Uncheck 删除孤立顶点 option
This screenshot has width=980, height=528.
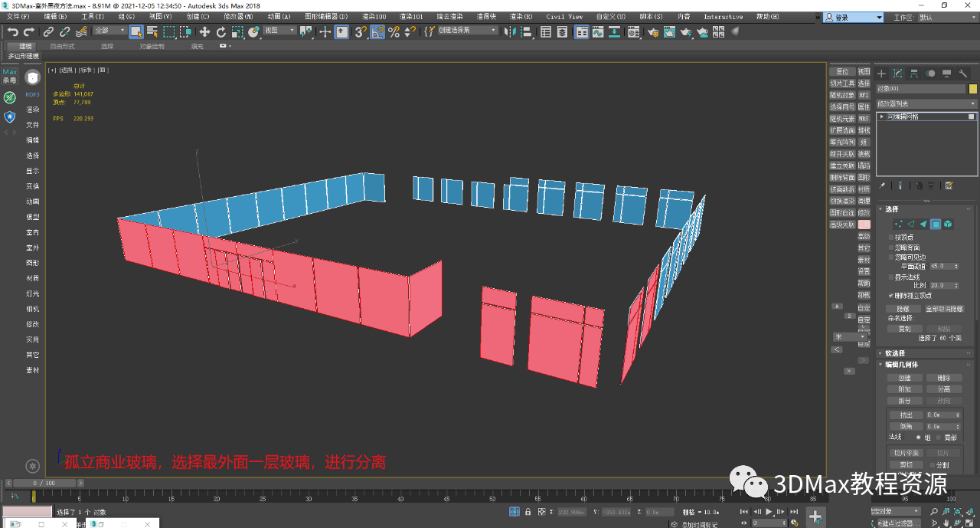tap(890, 295)
